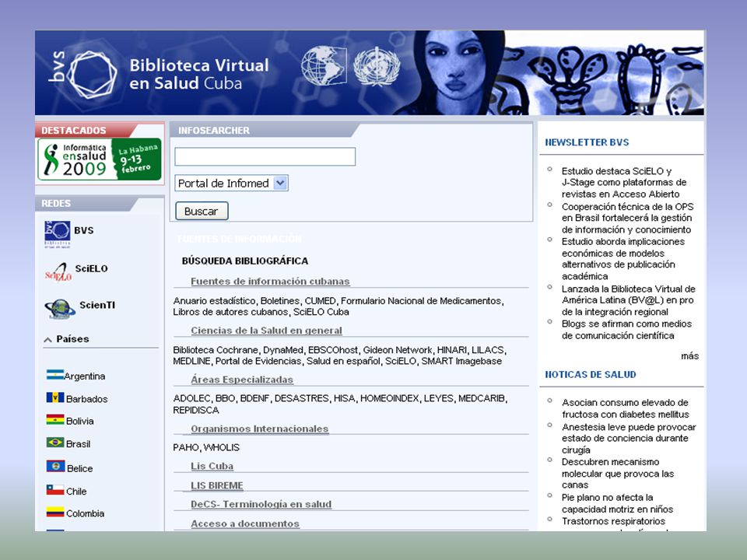Click the DESTACADOS section header
Screen dimensions: 747x560
click(74, 131)
